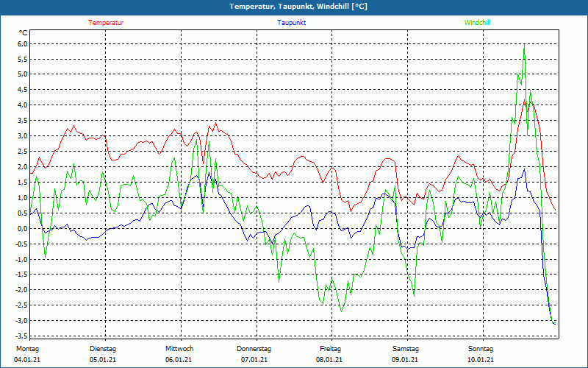Click the red Temperatur peak on Sonntag
Image resolution: width=588 pixels, height=368 pixels.
[x=524, y=100]
